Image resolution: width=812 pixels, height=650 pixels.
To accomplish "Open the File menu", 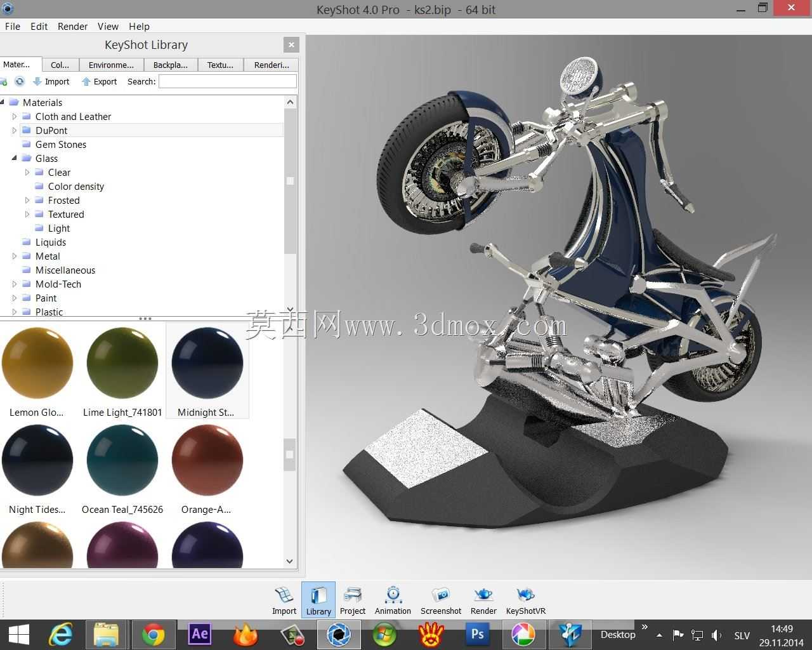I will pyautogui.click(x=13, y=26).
